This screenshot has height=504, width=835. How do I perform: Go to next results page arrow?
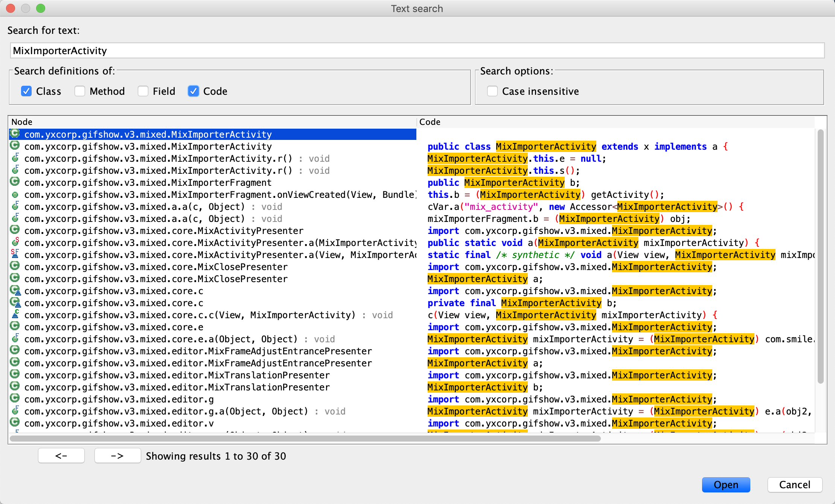tap(117, 456)
